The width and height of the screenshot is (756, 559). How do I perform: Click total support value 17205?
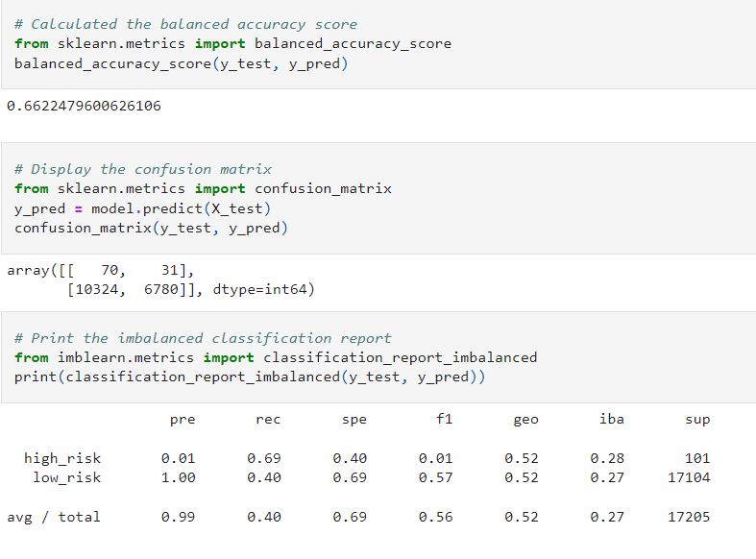tap(689, 517)
